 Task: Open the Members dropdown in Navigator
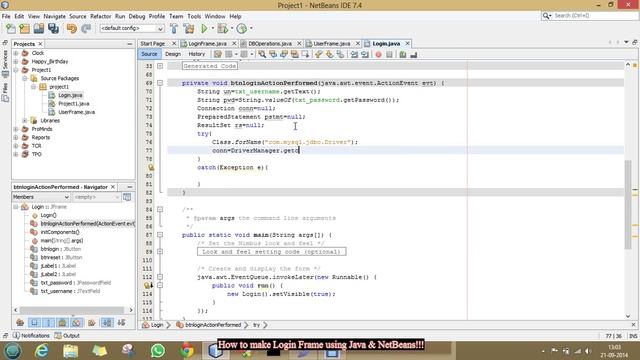tap(41, 197)
